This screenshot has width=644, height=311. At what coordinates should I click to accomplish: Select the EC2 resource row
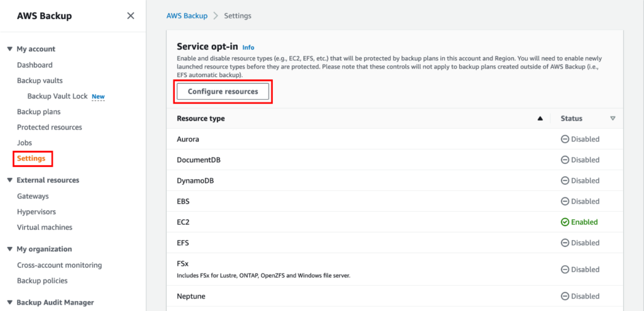[x=395, y=222]
